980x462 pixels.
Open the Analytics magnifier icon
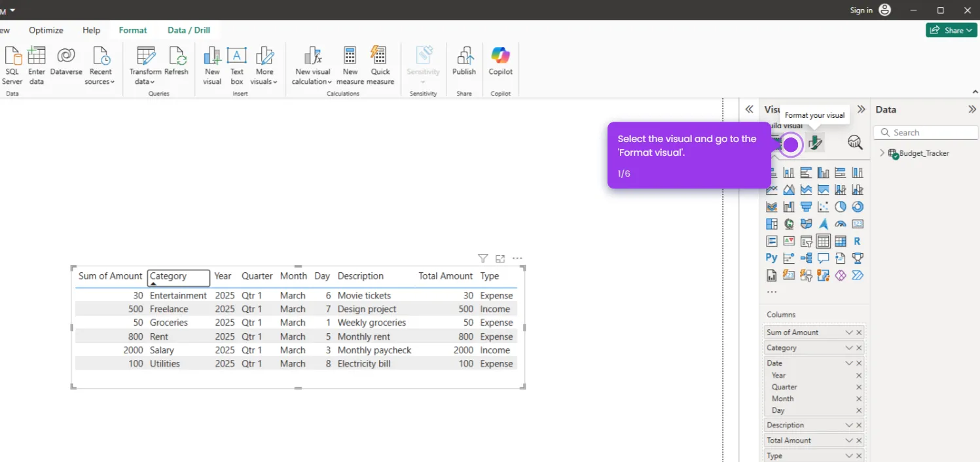(854, 143)
